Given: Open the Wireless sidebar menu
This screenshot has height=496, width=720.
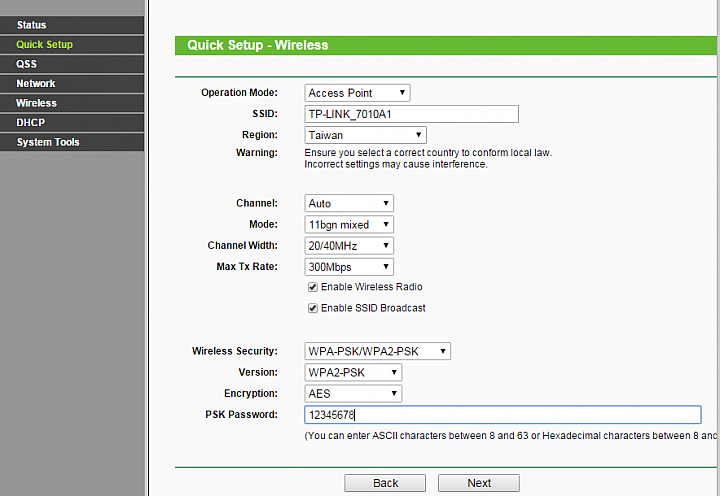Looking at the screenshot, I should (72, 103).
